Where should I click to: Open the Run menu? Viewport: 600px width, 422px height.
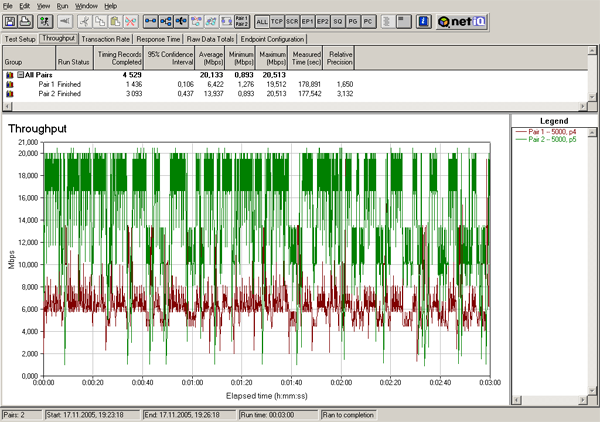click(x=60, y=6)
